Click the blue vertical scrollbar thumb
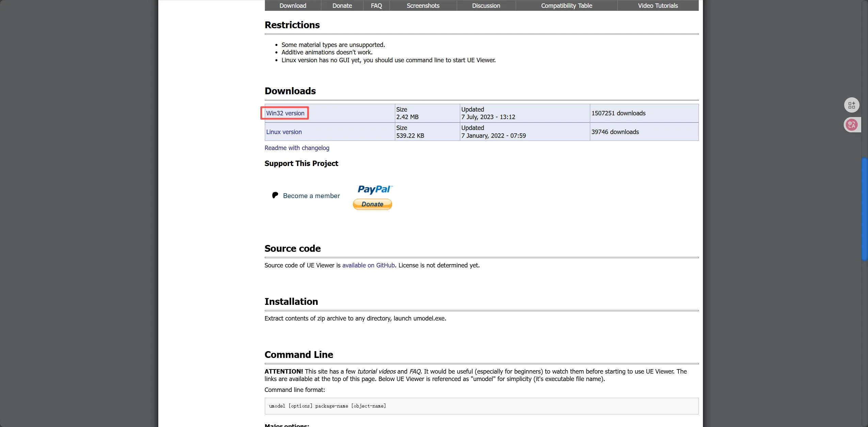The height and width of the screenshot is (427, 868). click(x=864, y=209)
